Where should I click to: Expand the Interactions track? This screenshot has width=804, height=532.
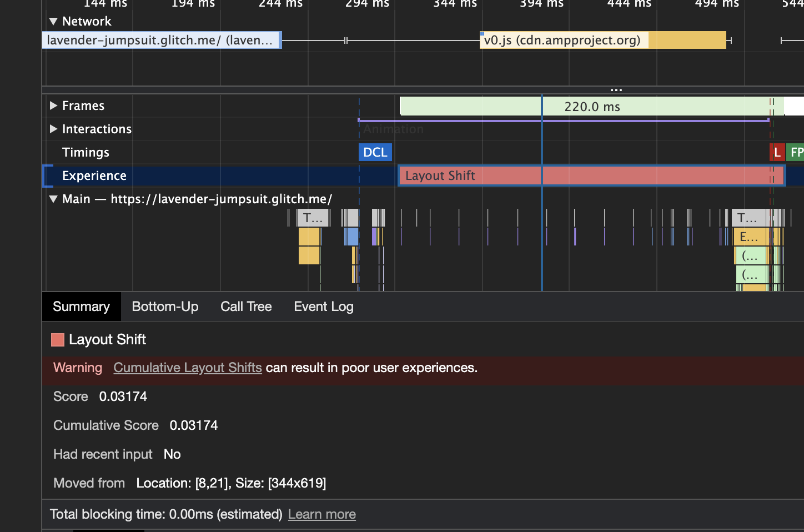pyautogui.click(x=53, y=129)
